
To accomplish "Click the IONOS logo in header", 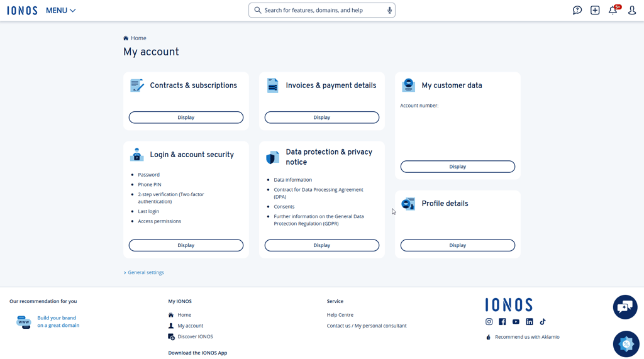I will point(22,10).
